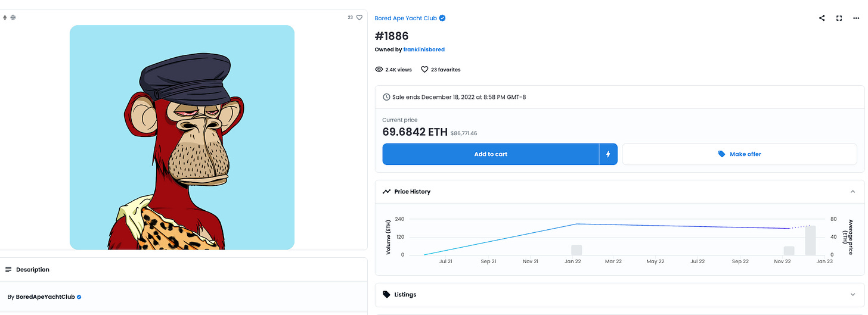This screenshot has width=868, height=315.
Task: Click the heart icon beside 23 favorites
Action: 424,70
